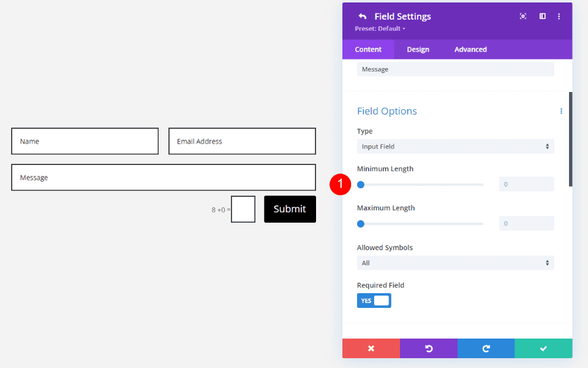Open the Advanced tab

pyautogui.click(x=470, y=49)
